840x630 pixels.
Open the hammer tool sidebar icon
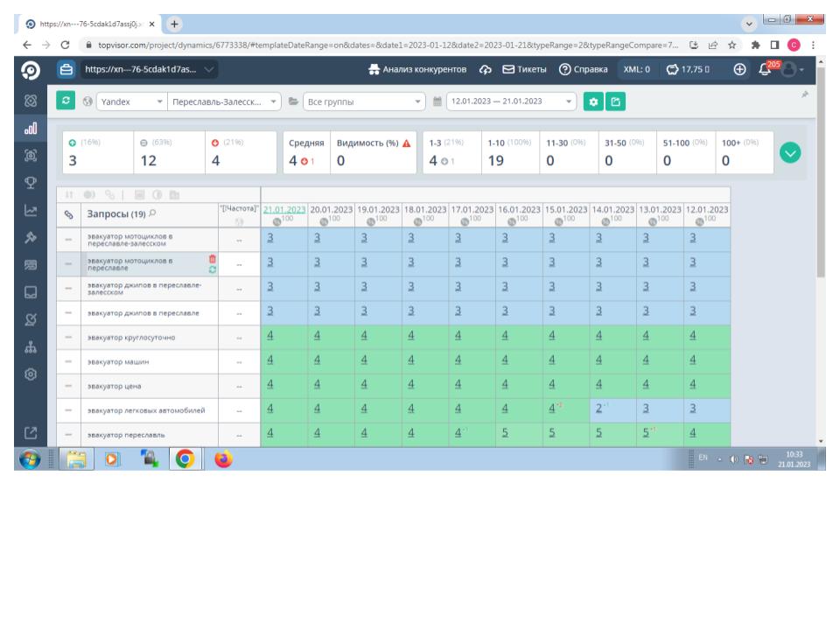click(x=31, y=237)
